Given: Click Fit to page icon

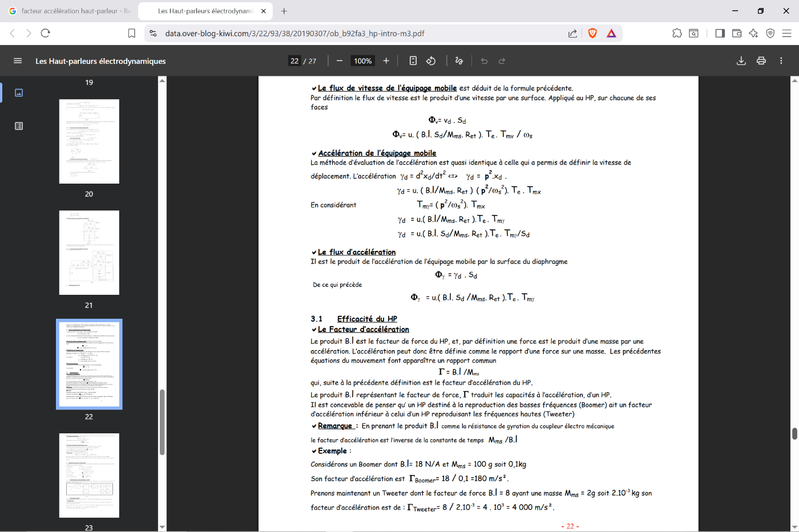Looking at the screenshot, I should (413, 61).
